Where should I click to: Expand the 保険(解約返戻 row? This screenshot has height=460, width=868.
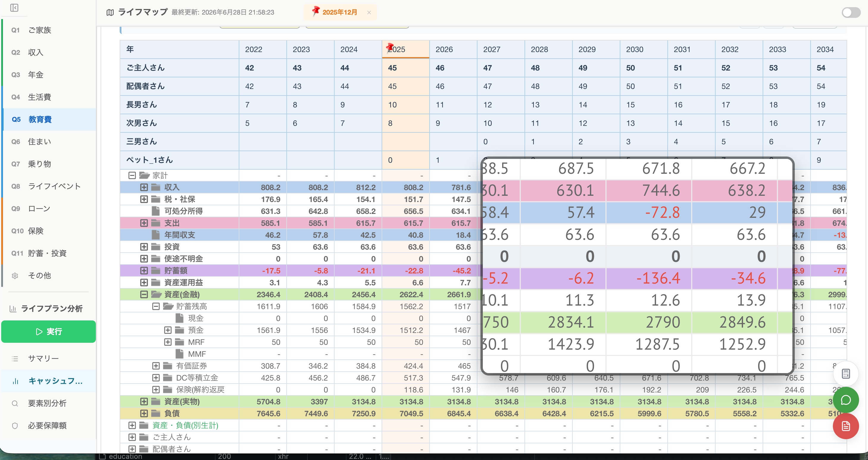click(x=156, y=389)
